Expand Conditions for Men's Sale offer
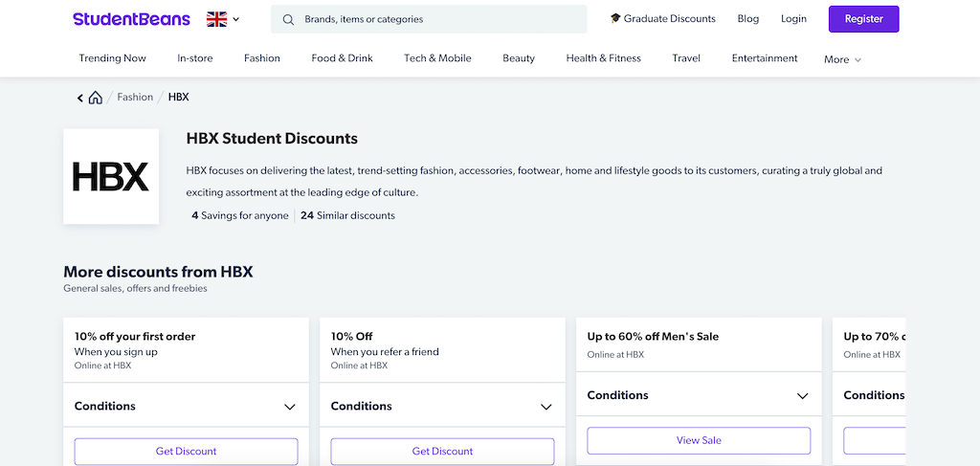 pos(698,395)
